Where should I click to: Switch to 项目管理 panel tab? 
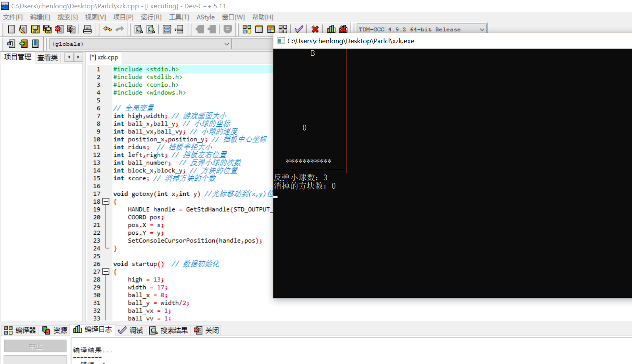[x=17, y=57]
